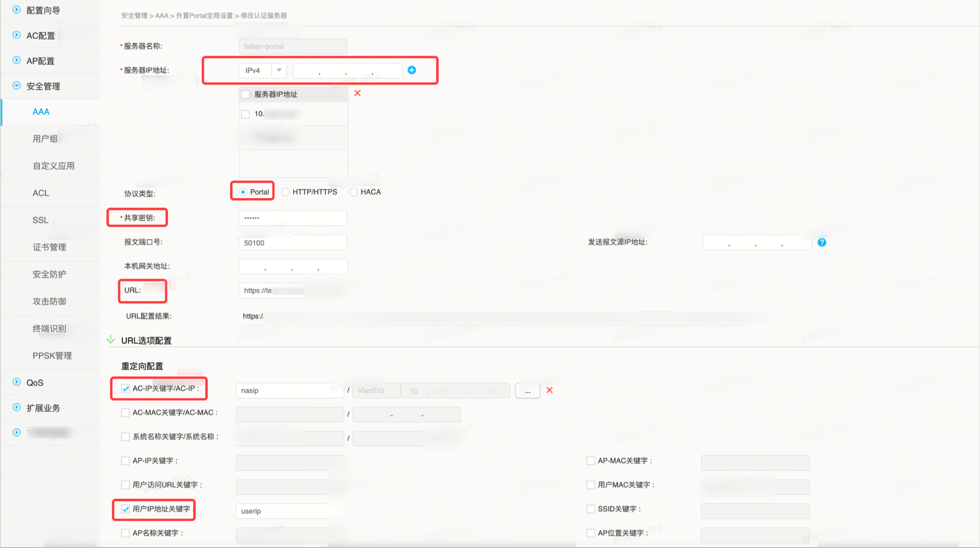
Task: Click the red X beside the server IP list
Action: click(x=357, y=93)
